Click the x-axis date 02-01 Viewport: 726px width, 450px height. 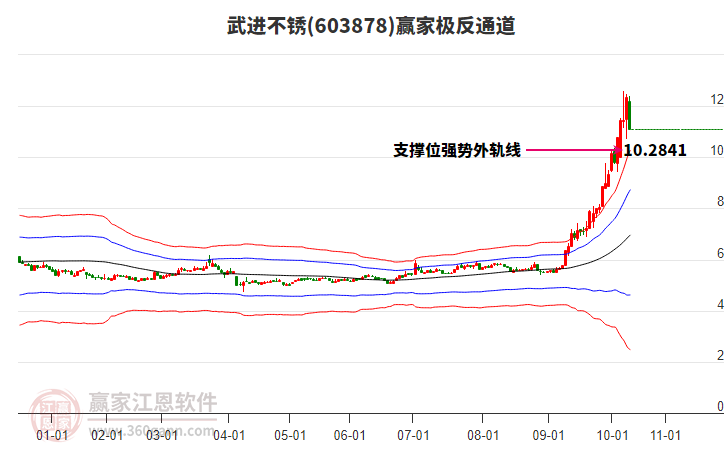[107, 435]
